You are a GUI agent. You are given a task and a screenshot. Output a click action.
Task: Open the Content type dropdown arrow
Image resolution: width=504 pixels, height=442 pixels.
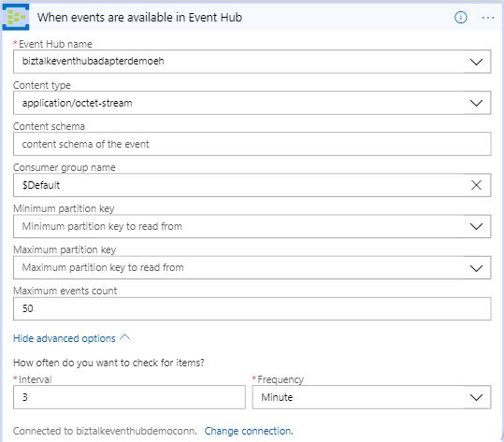476,103
